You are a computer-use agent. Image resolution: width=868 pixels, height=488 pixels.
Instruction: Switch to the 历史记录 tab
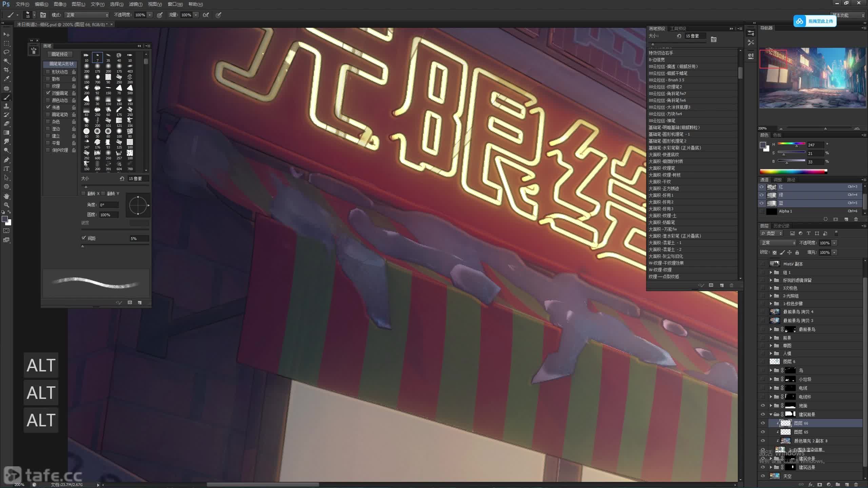click(x=781, y=226)
